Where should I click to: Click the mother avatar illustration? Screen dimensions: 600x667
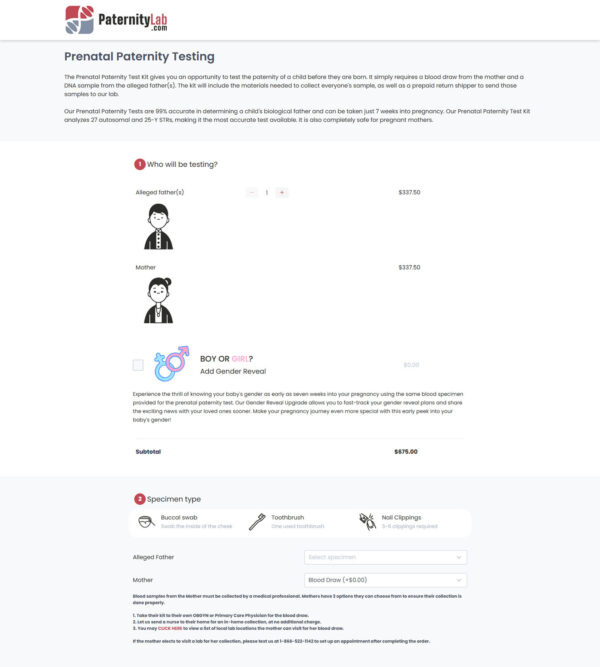coord(157,300)
